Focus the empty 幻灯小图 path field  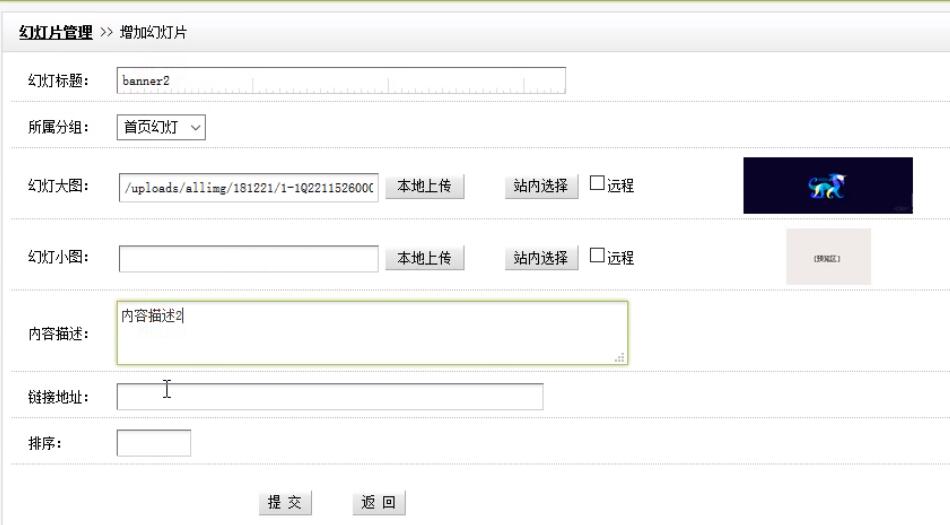click(248, 258)
